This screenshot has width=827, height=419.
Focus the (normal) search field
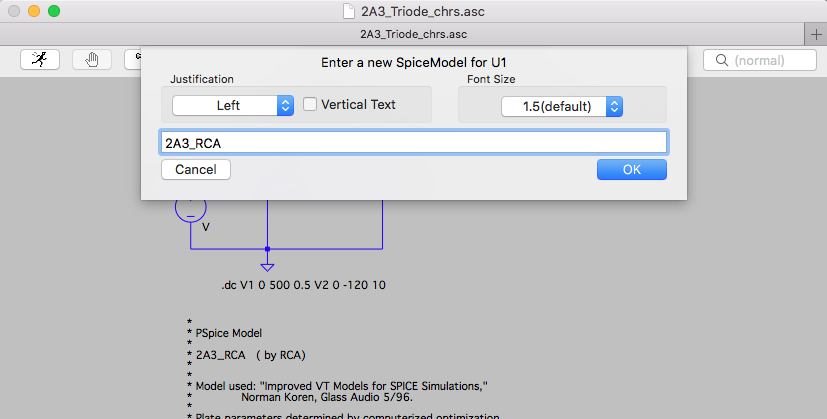[759, 60]
